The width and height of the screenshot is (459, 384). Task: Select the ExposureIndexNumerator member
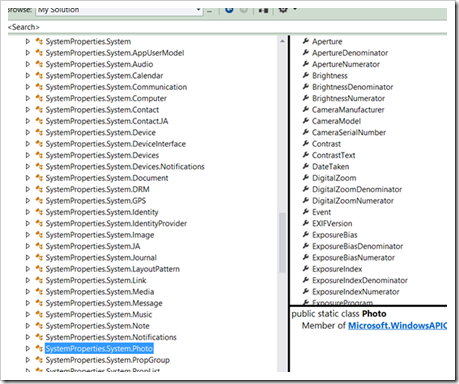click(x=356, y=292)
